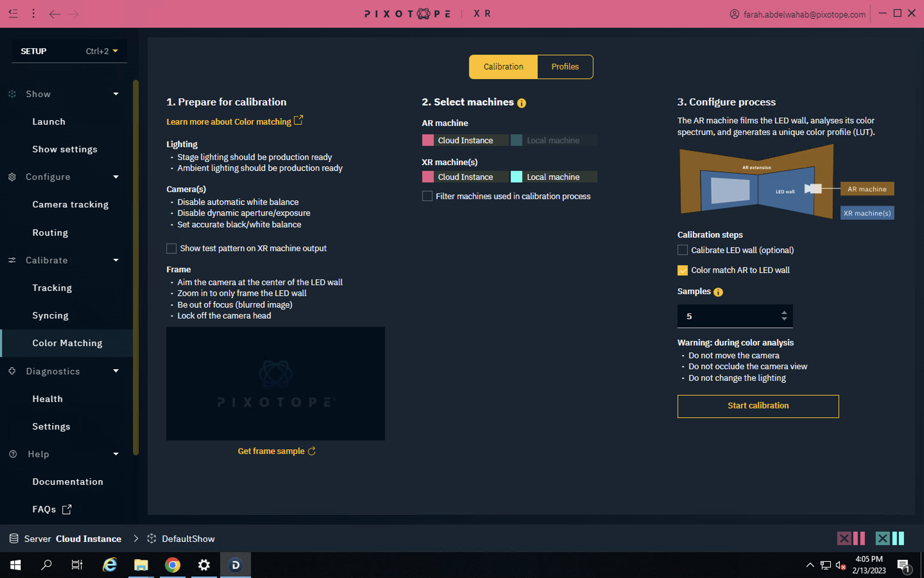The height and width of the screenshot is (578, 924).
Task: Open Show settings in the sidebar
Action: [65, 149]
